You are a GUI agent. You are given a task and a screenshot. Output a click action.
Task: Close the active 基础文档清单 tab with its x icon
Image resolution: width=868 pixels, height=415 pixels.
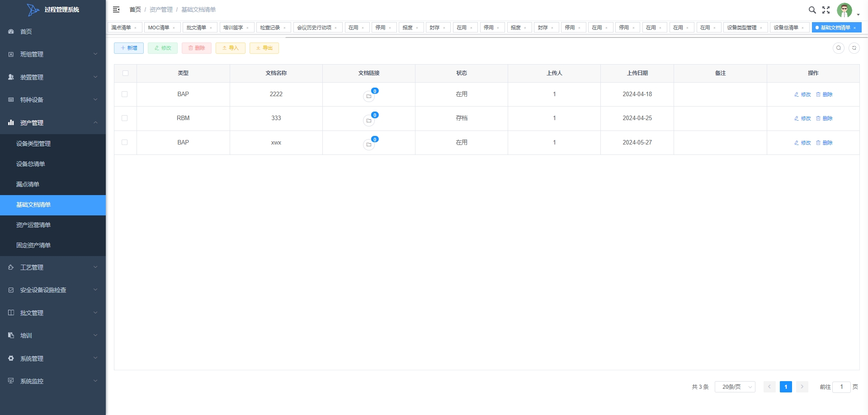(854, 28)
